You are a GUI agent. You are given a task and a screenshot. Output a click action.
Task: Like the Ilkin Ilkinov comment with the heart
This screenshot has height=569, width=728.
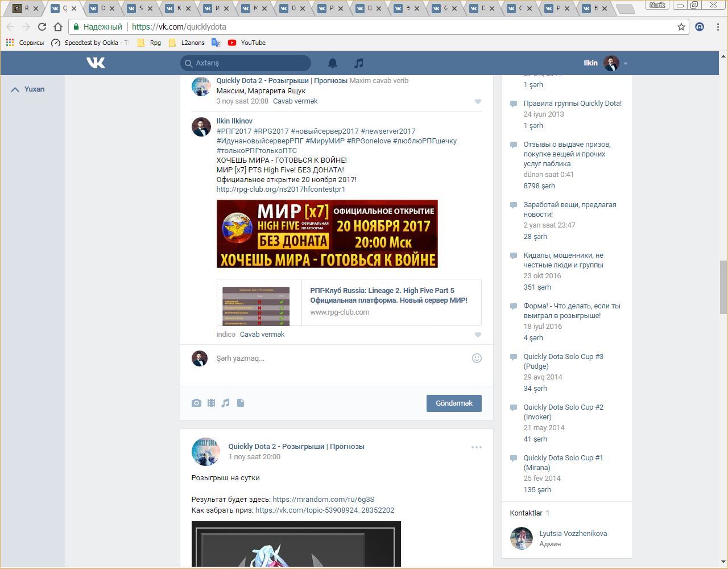click(x=478, y=335)
